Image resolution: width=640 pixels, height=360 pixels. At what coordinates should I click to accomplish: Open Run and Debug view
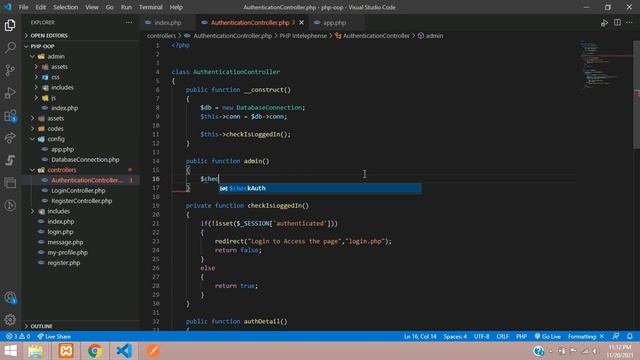[x=10, y=93]
